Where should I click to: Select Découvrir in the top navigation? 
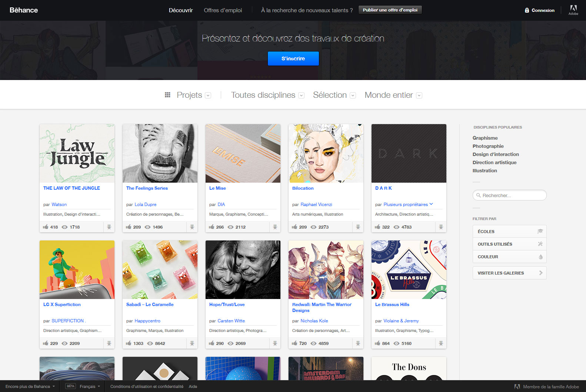coord(181,10)
